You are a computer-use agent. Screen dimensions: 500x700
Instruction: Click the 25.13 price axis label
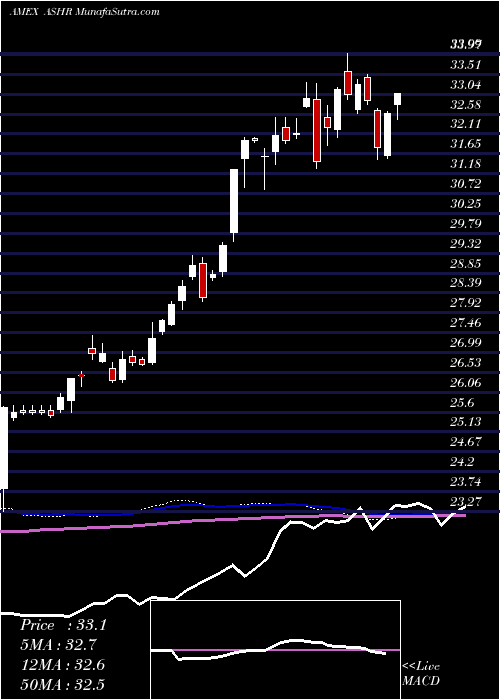pyautogui.click(x=466, y=422)
